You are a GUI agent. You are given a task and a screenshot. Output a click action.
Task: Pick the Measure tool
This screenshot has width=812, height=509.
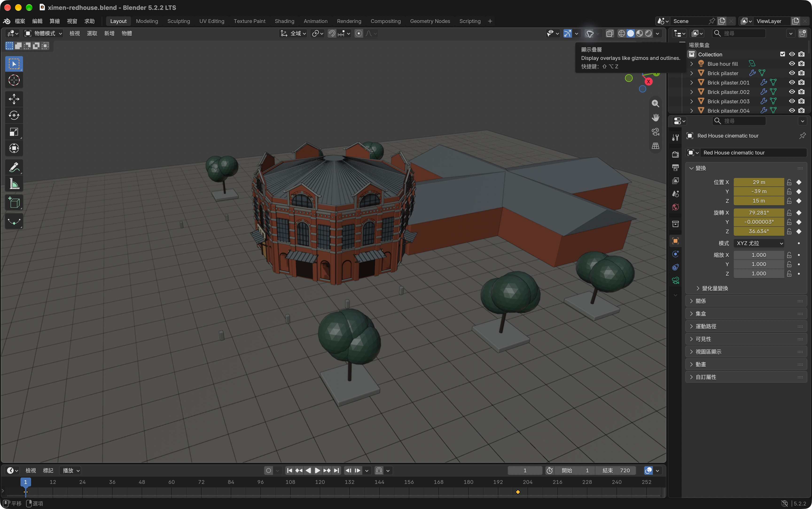coord(14,184)
